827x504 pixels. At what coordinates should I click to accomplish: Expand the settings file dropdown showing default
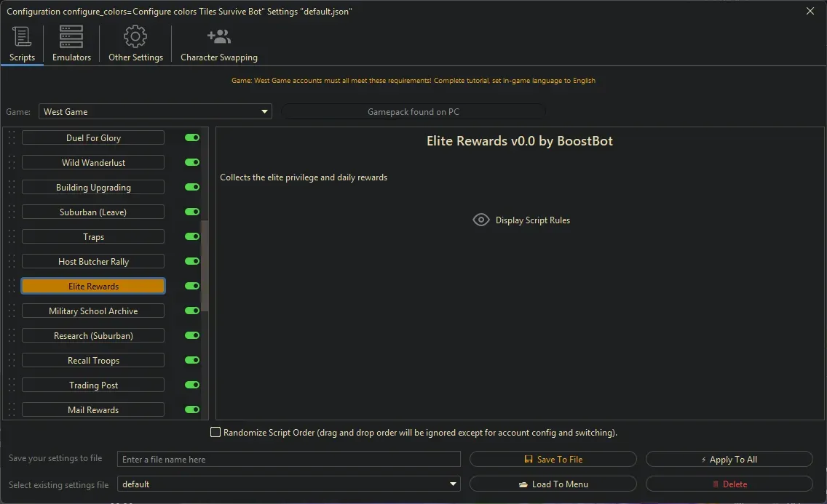tap(452, 484)
